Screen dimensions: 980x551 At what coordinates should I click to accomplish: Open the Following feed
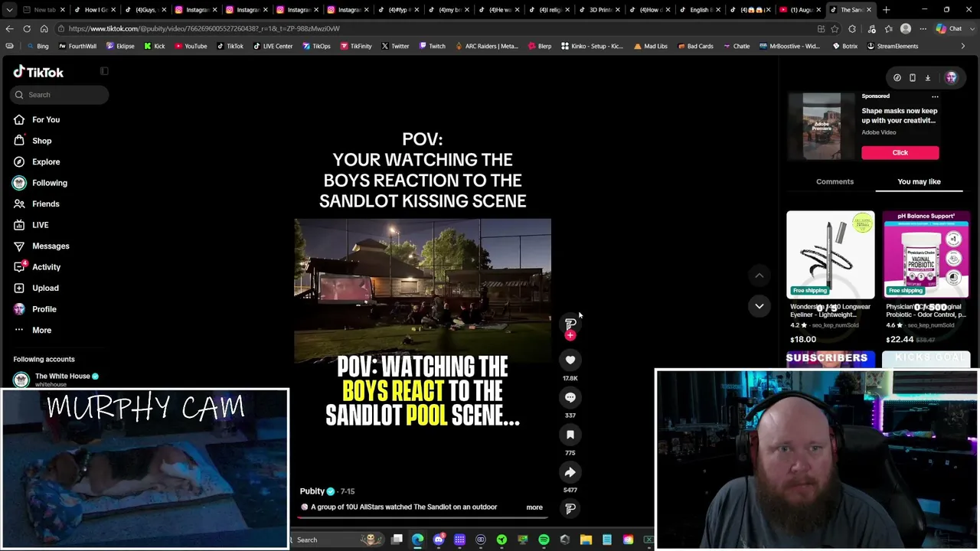[x=50, y=183]
